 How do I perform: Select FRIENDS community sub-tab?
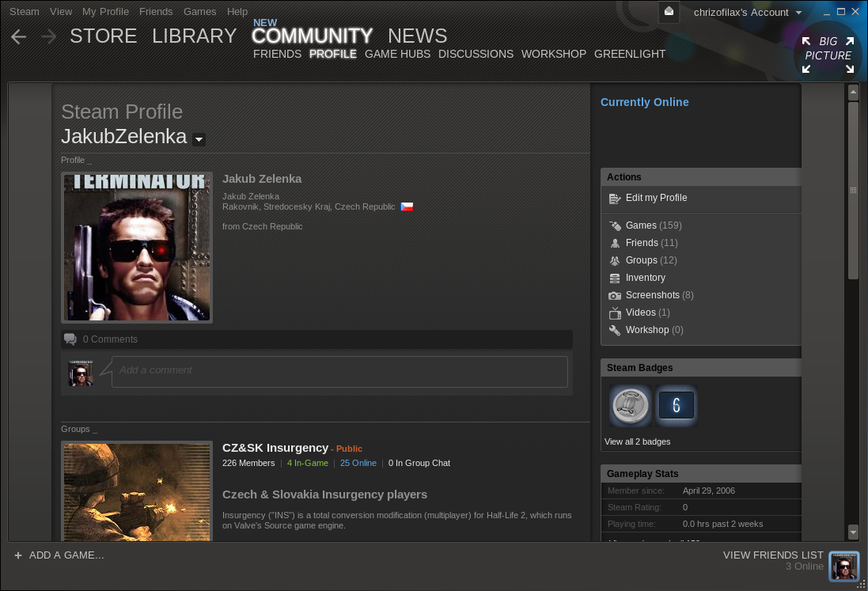(x=278, y=55)
